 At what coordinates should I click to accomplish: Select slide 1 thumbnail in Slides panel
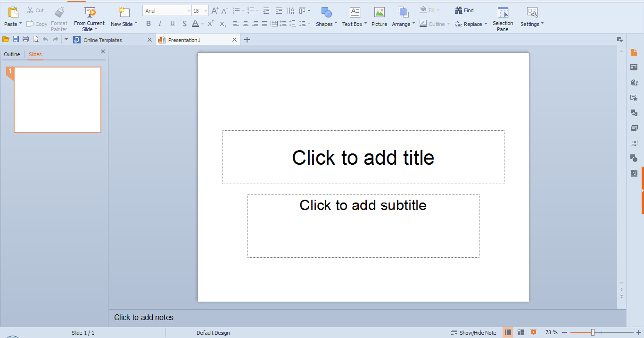tap(58, 100)
